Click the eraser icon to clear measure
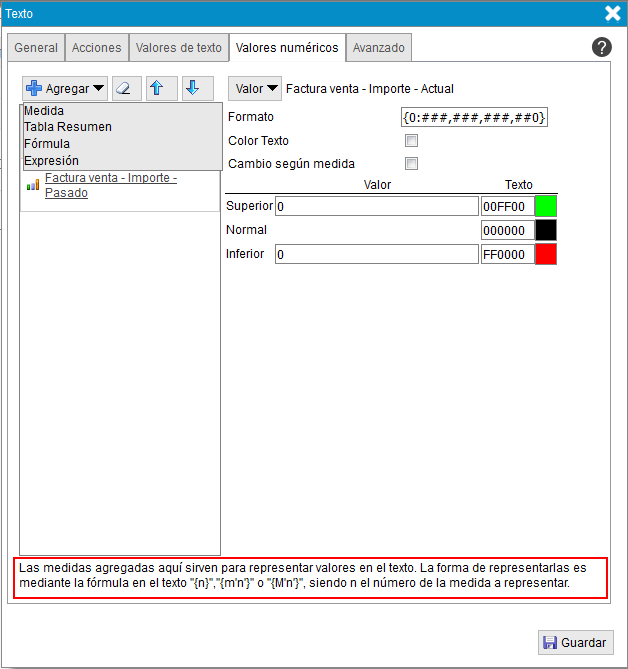The image size is (628, 669). coord(126,88)
